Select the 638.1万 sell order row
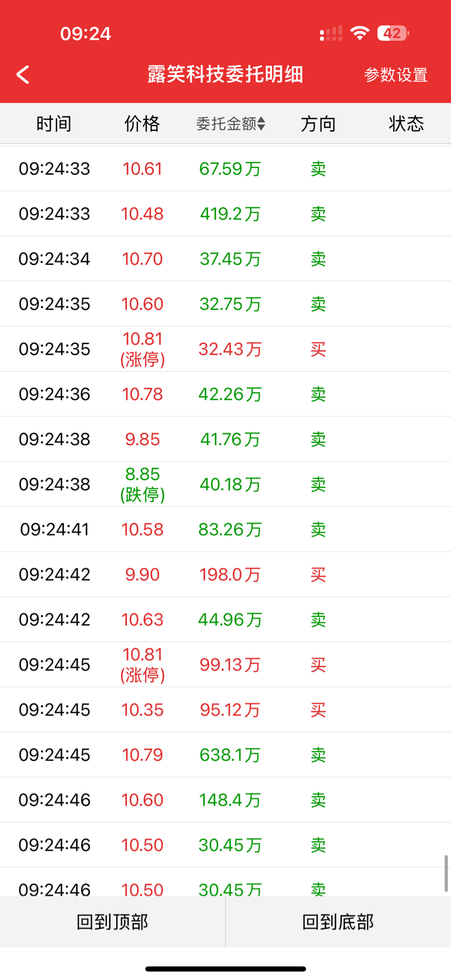Image resolution: width=451 pixels, height=980 pixels. click(x=225, y=755)
